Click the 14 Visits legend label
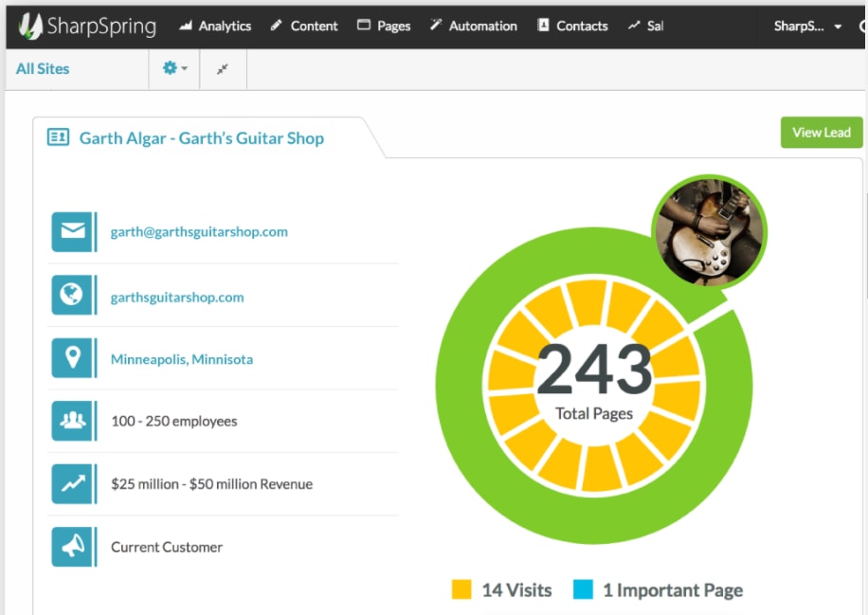868x615 pixels. click(516, 590)
